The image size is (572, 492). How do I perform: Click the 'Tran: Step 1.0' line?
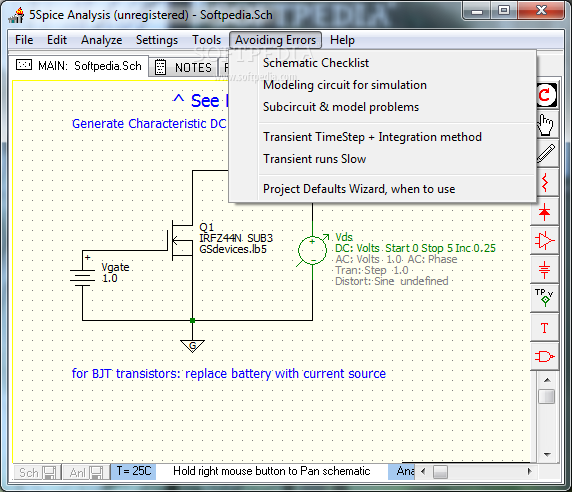point(371,270)
